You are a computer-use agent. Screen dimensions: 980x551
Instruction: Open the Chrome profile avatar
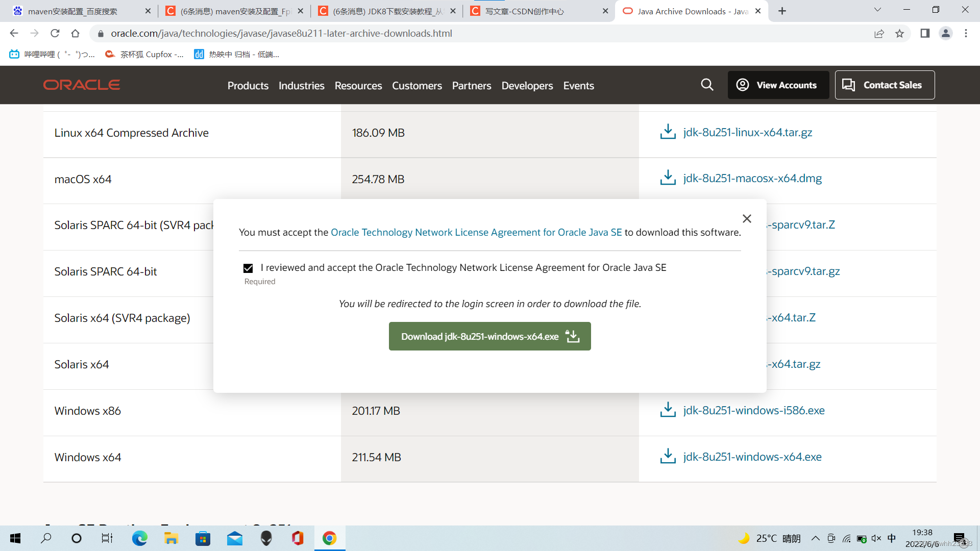tap(945, 33)
